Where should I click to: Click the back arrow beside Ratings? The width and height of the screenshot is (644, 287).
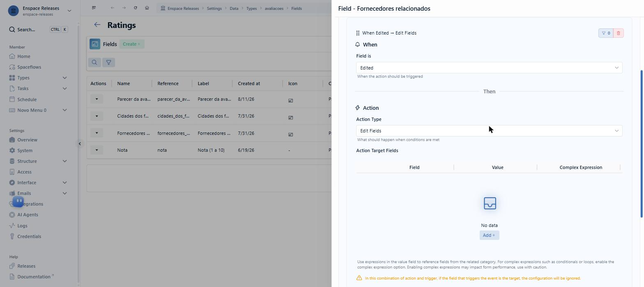(x=97, y=25)
